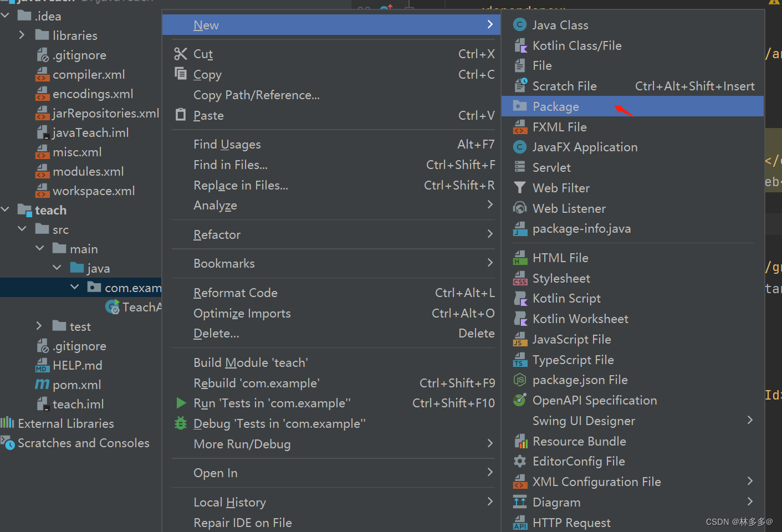Expand the test folder
782x532 pixels.
click(38, 326)
